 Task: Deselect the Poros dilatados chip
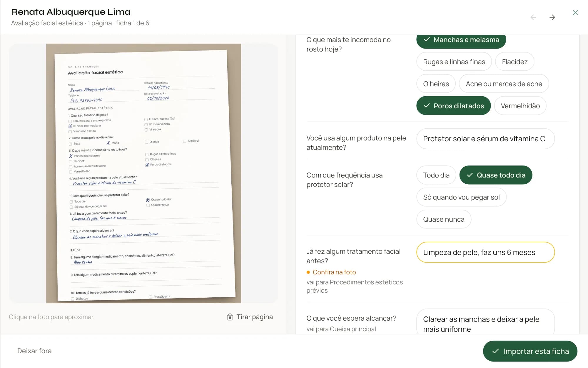click(454, 106)
